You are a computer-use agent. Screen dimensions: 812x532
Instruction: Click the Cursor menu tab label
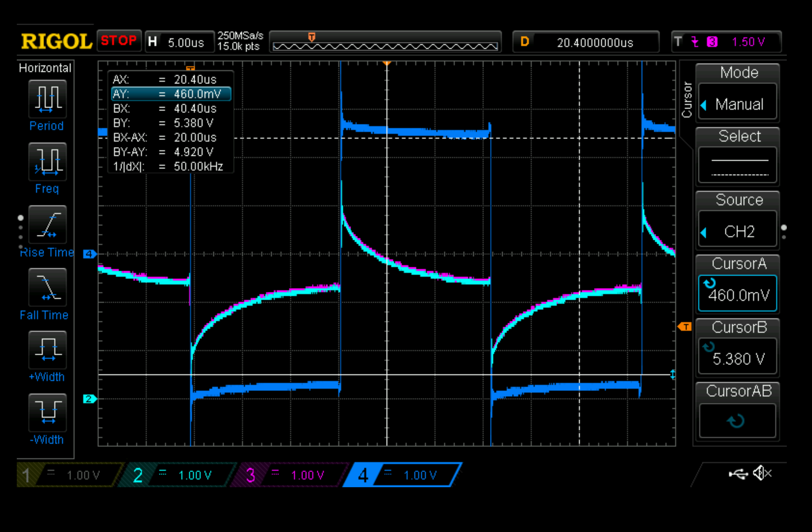687,100
